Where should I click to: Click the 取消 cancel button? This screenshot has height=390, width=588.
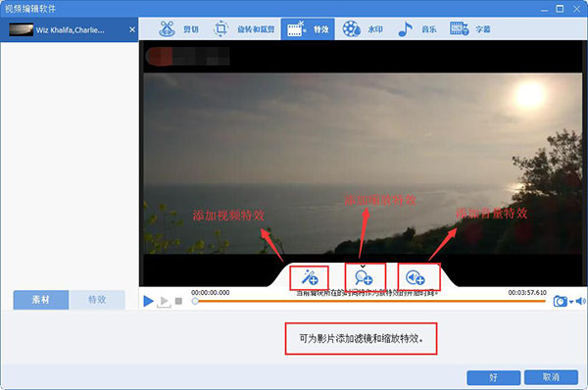coord(551,377)
